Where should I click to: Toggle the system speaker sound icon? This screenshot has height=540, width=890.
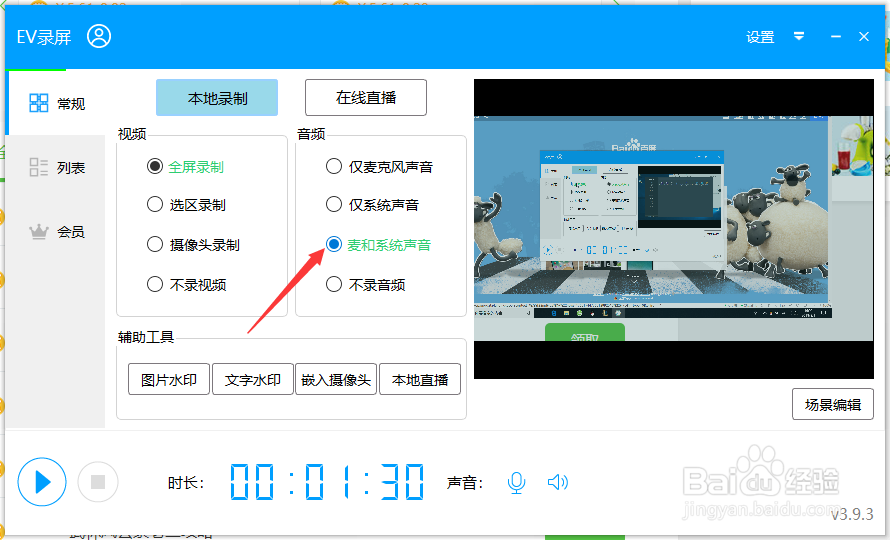pyautogui.click(x=557, y=483)
